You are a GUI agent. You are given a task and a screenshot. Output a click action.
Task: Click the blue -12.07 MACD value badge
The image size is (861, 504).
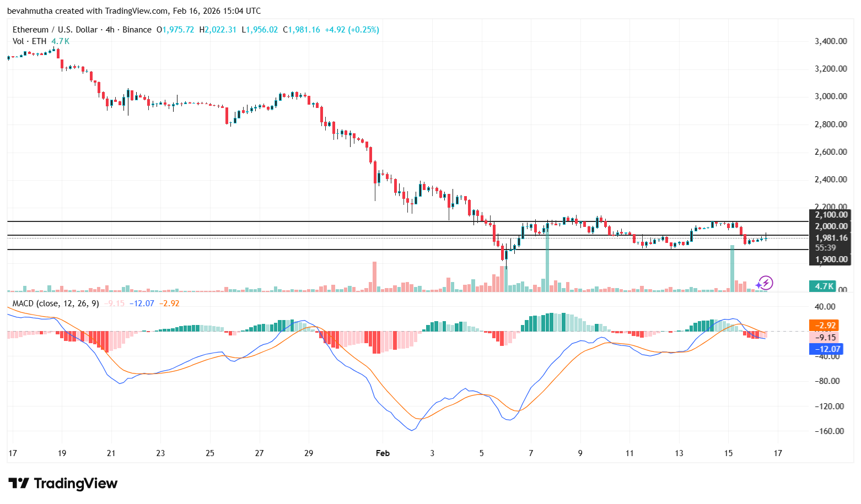tap(825, 349)
